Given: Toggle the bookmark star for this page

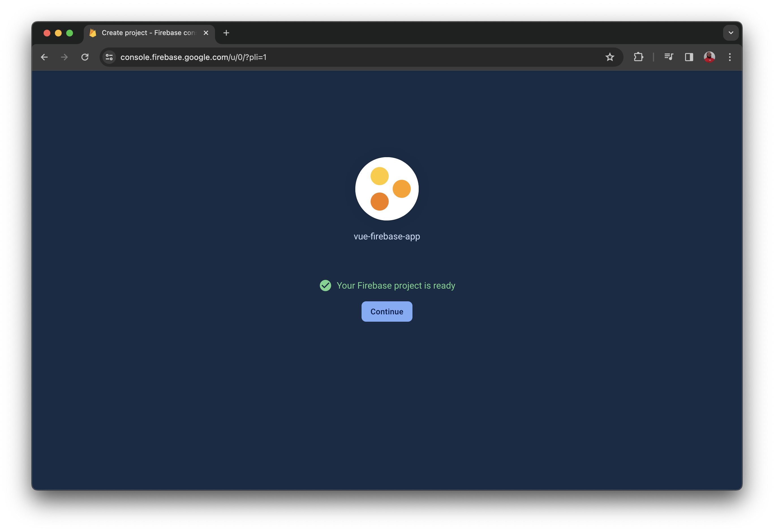Looking at the screenshot, I should (610, 57).
